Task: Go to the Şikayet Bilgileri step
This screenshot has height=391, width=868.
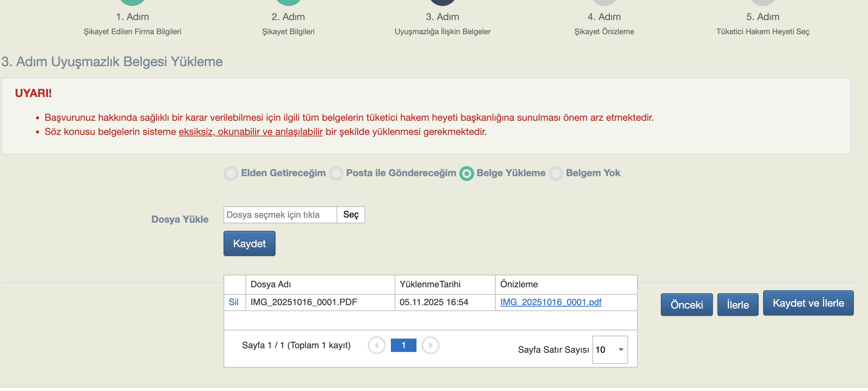Action: tap(288, 32)
